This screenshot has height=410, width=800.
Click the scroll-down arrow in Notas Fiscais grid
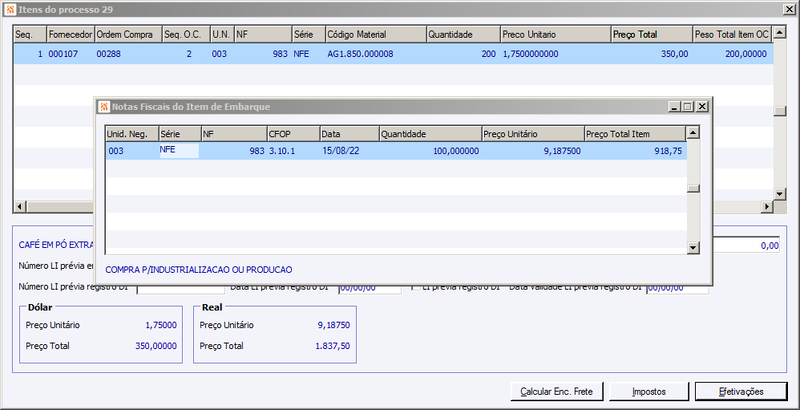pyautogui.click(x=693, y=248)
